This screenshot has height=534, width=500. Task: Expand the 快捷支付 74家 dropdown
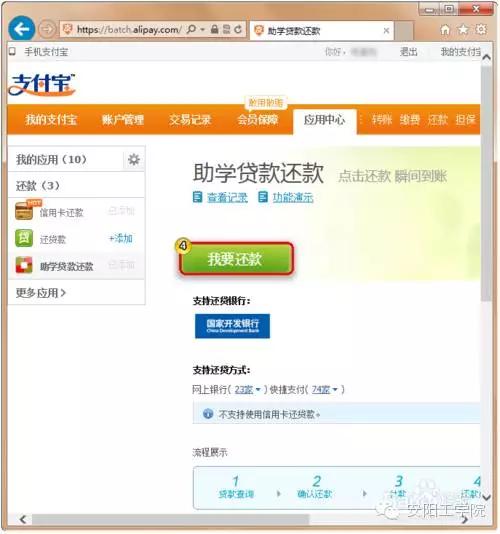tap(325, 389)
